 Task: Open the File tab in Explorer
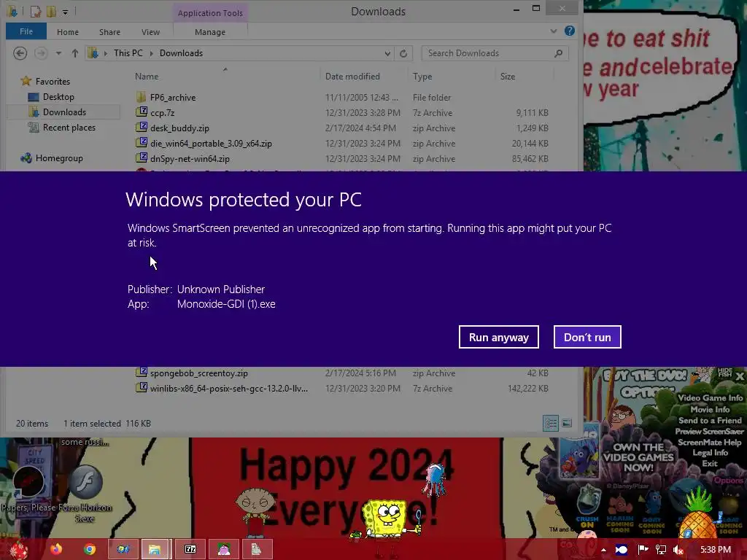click(26, 31)
